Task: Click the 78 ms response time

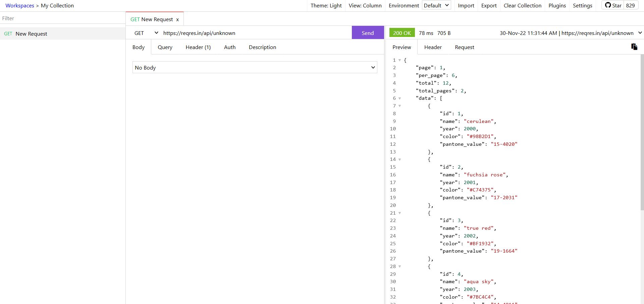Action: click(x=426, y=33)
